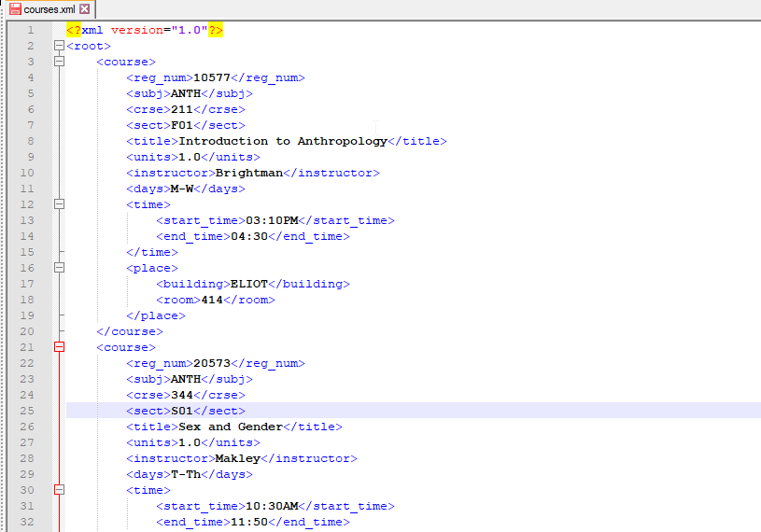Click reg_num value 20573

[x=212, y=363]
